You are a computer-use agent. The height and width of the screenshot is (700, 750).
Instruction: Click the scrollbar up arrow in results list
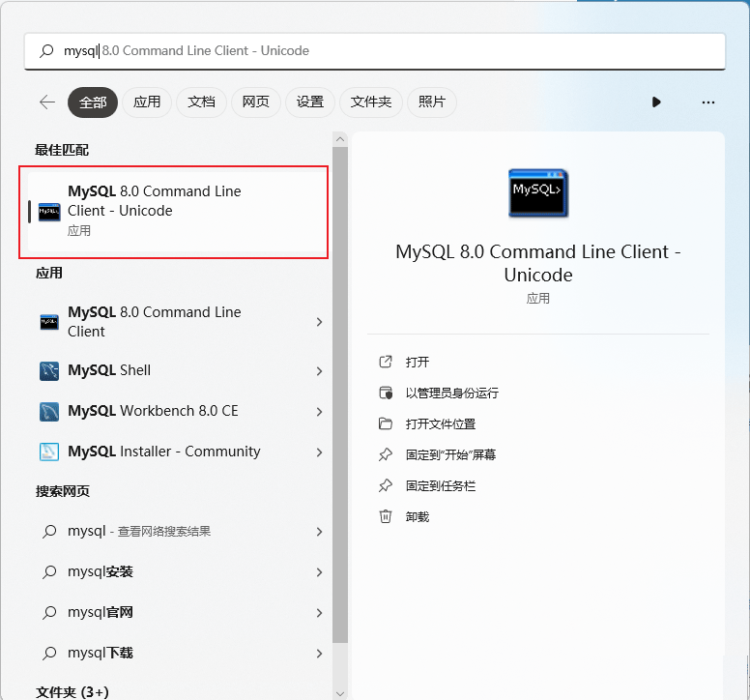(340, 139)
